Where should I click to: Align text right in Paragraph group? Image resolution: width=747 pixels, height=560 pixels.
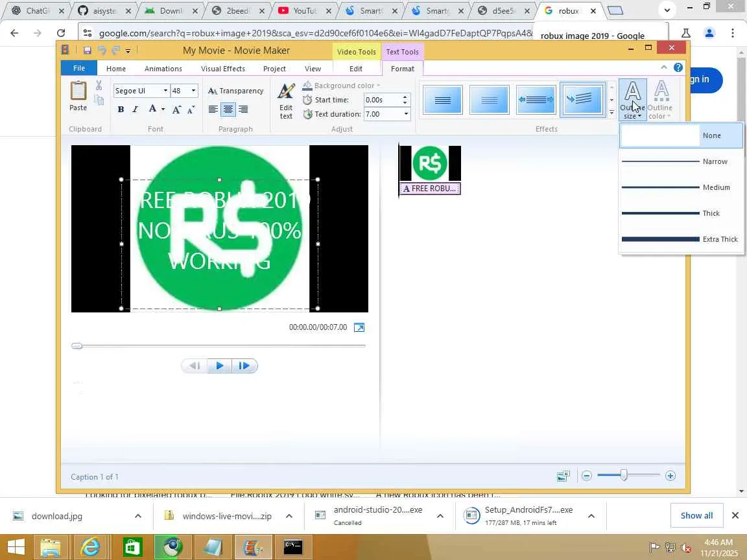coord(243,110)
